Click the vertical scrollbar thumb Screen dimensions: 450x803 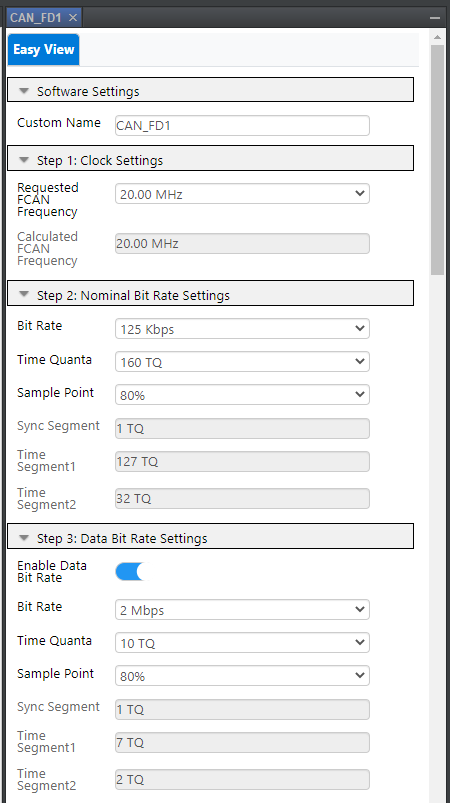[x=437, y=160]
